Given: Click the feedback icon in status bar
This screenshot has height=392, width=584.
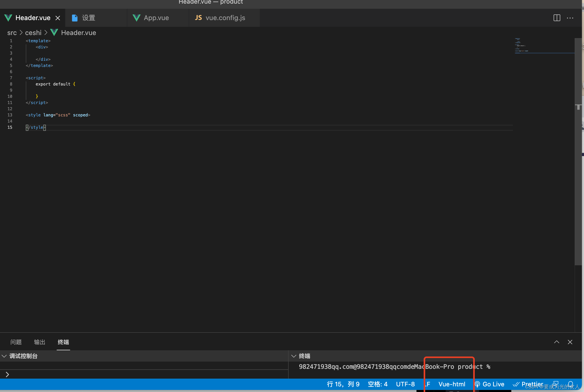Looking at the screenshot, I should coord(556,384).
